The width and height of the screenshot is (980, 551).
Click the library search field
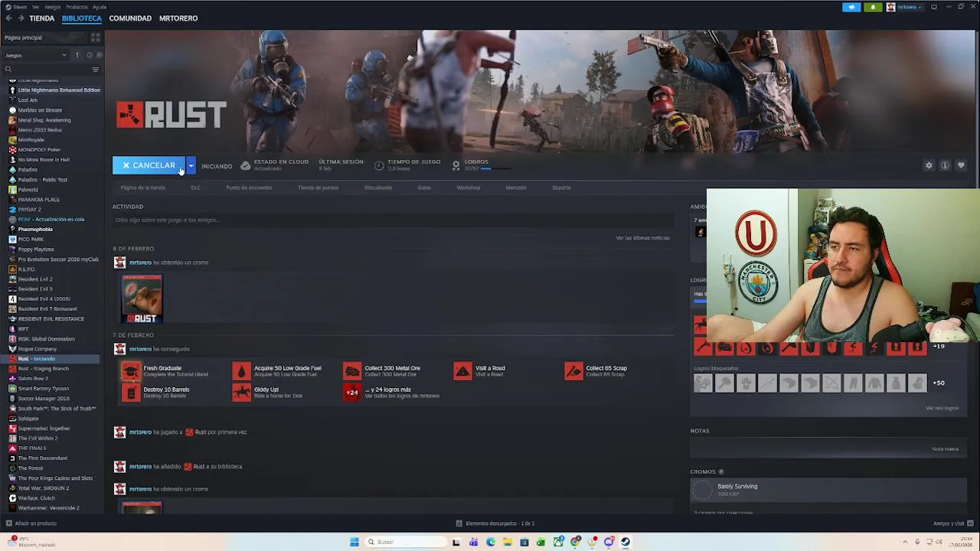tap(46, 70)
